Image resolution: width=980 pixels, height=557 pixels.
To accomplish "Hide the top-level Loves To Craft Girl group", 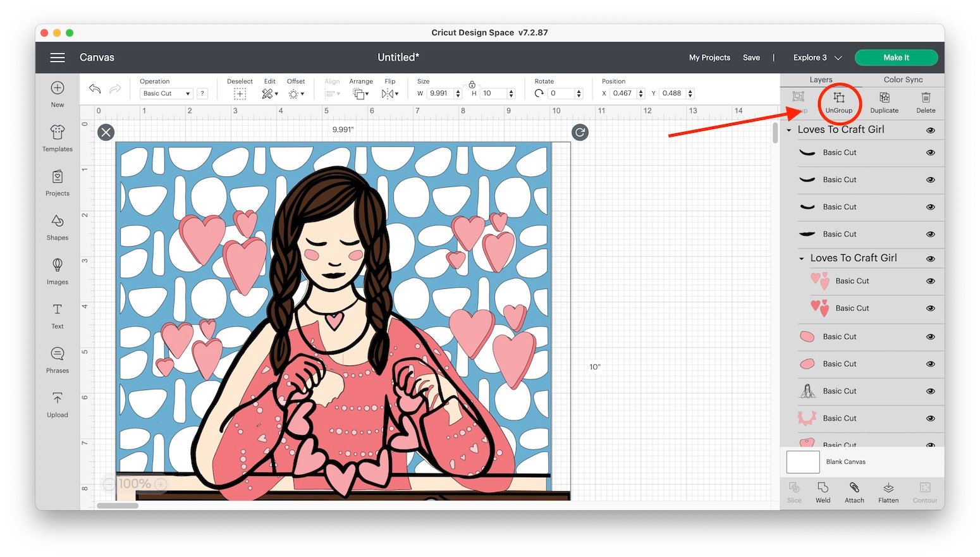I will [x=931, y=130].
